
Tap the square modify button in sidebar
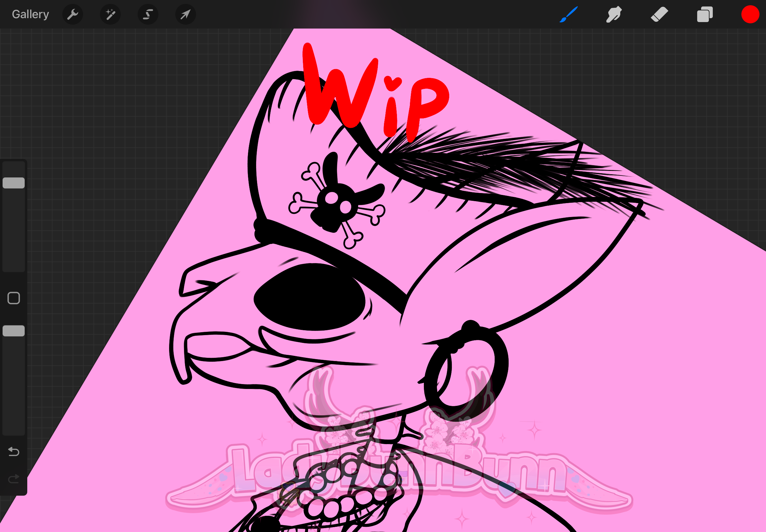[x=14, y=298]
